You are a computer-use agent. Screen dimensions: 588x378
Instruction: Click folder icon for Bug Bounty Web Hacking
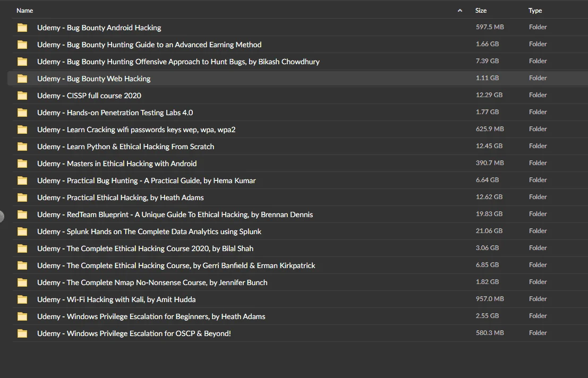22,79
